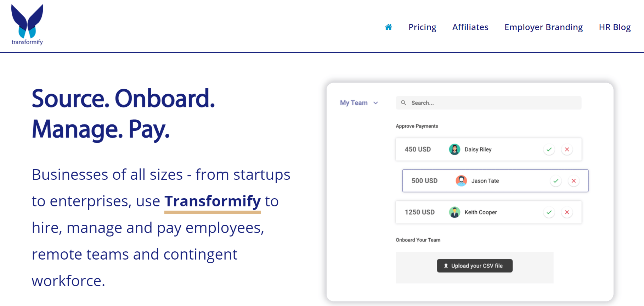The width and height of the screenshot is (644, 306).
Task: Open the Affiliates menu item
Action: (470, 27)
